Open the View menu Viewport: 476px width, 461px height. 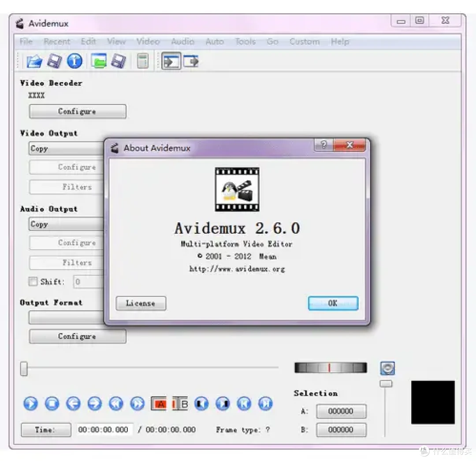(x=116, y=41)
